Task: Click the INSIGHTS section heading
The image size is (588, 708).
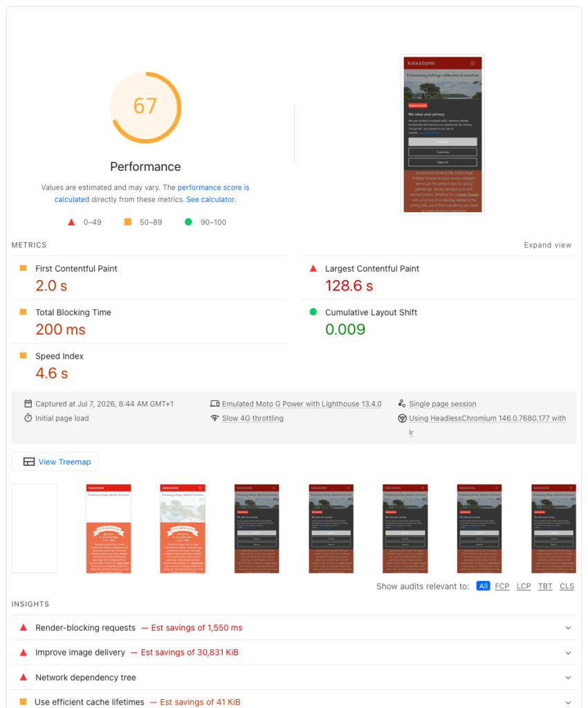Action: (30, 604)
